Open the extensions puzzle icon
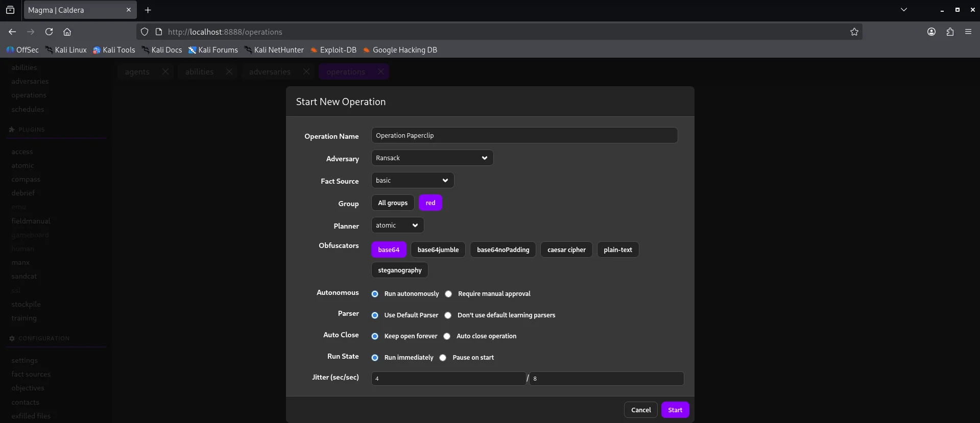Viewport: 980px width, 423px height. point(949,32)
